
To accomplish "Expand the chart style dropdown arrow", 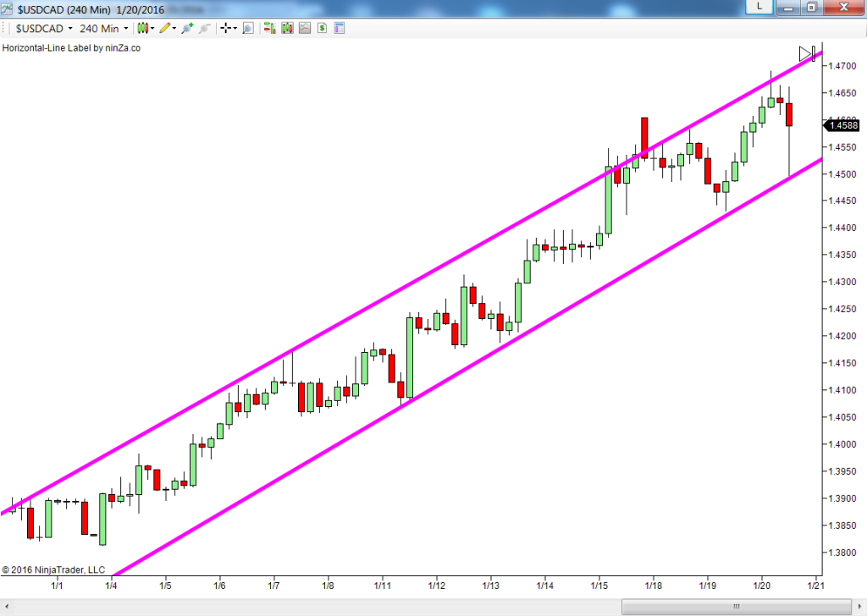I will [152, 28].
